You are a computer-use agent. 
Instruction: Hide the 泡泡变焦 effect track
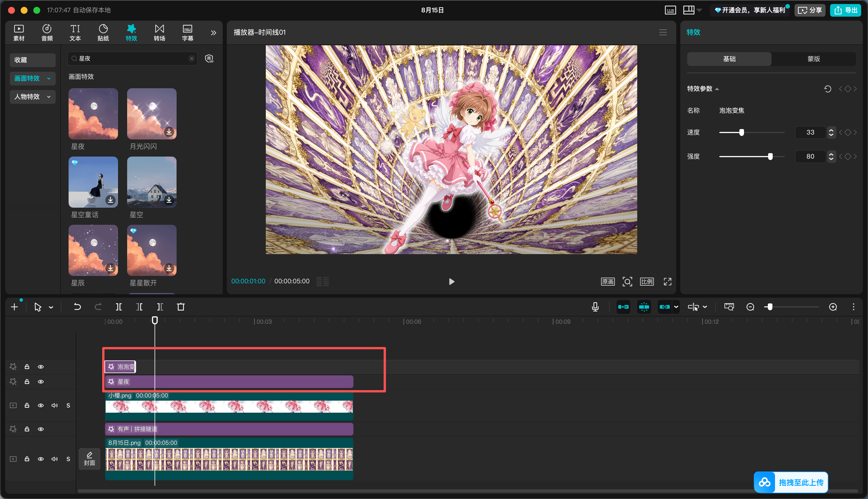tap(41, 367)
